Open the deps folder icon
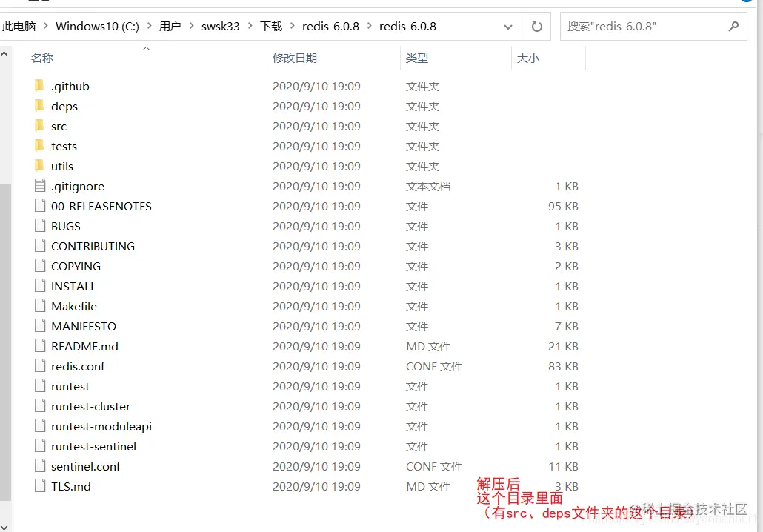 click(x=39, y=106)
